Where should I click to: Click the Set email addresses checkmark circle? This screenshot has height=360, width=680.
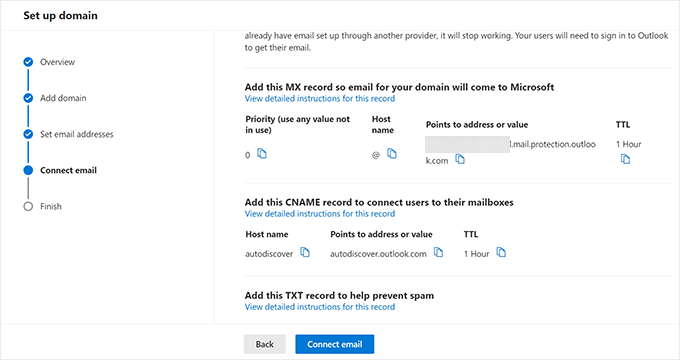pyautogui.click(x=28, y=134)
